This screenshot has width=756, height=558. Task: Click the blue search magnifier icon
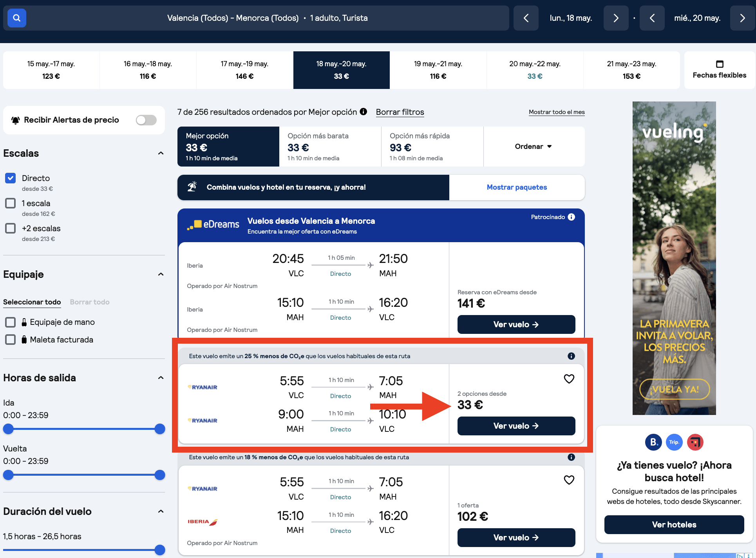pos(16,18)
